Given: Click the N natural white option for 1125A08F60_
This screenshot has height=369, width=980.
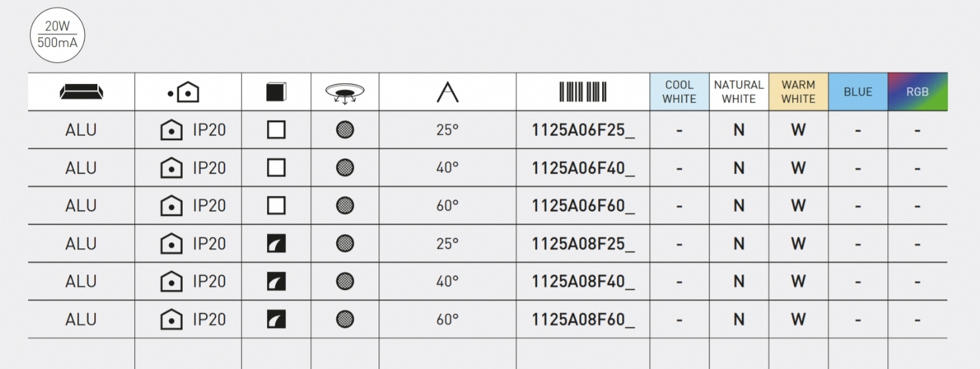Looking at the screenshot, I should (739, 320).
